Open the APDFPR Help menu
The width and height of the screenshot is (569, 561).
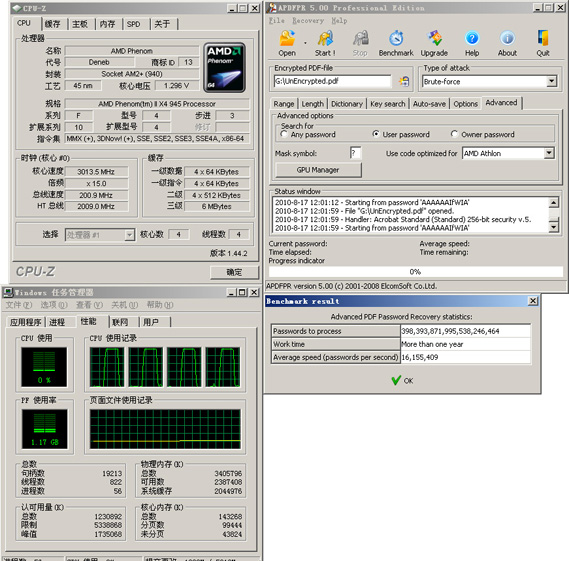339,21
